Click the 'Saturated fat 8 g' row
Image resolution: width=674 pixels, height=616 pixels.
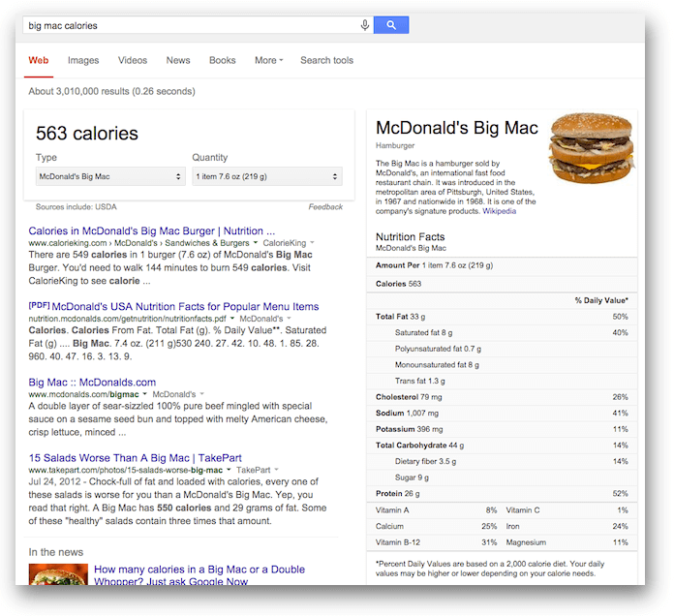502,333
